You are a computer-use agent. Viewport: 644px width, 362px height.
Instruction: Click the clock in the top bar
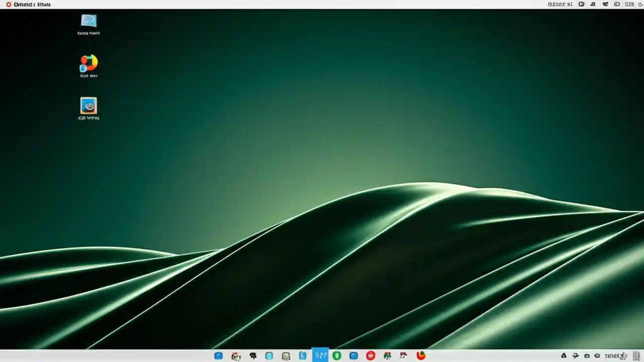coord(629,4)
